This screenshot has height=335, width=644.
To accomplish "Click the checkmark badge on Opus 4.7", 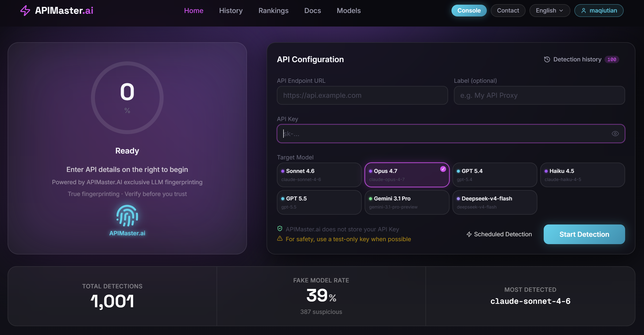I will 443,169.
